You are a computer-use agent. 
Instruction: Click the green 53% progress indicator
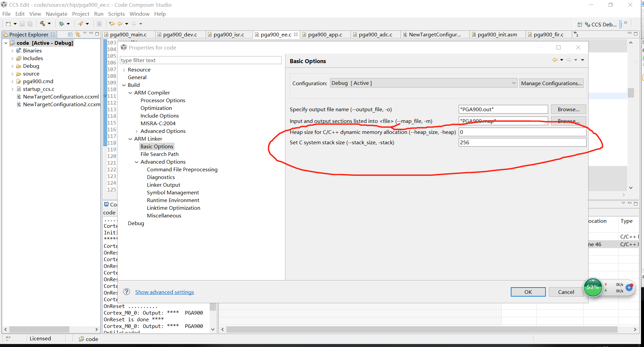593,287
